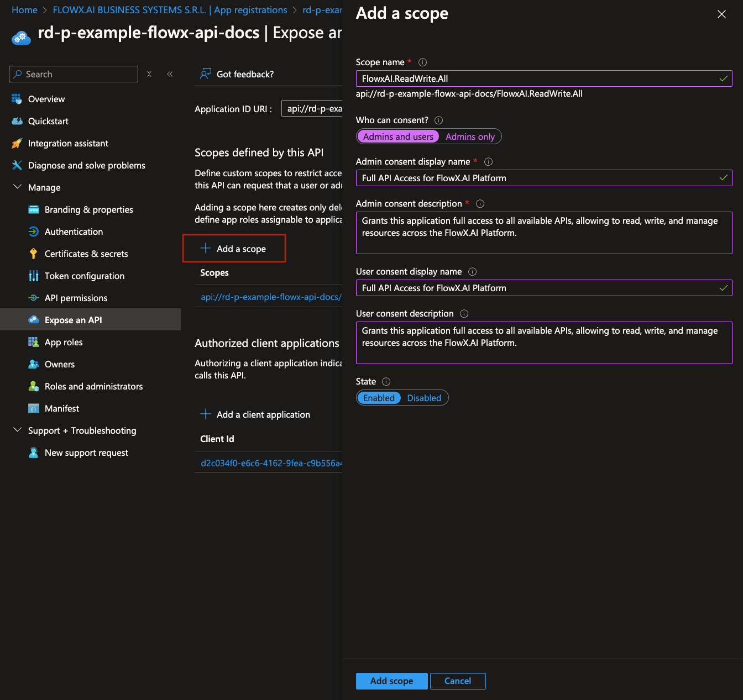
Task: Click Got feedback? link
Action: tap(245, 74)
